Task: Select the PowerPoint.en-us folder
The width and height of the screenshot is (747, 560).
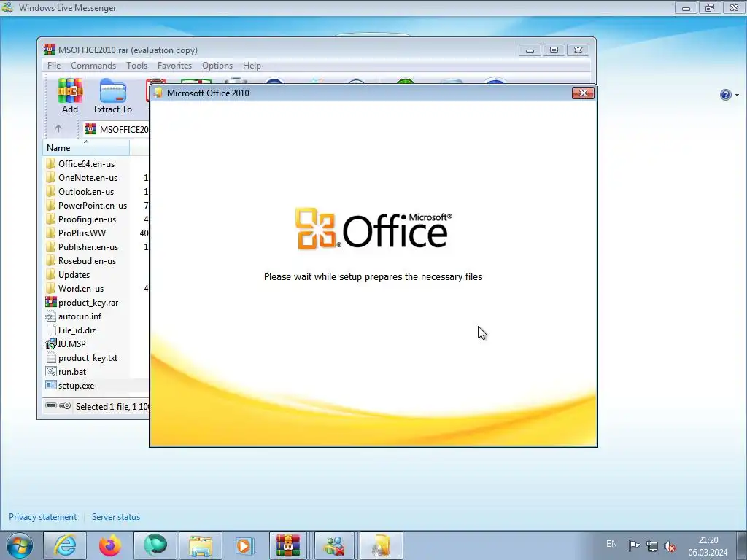Action: (x=93, y=205)
